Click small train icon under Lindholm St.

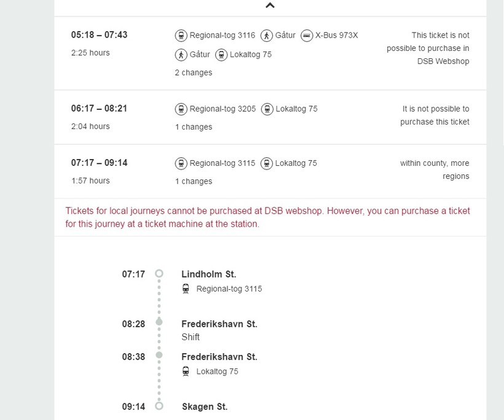186,289
